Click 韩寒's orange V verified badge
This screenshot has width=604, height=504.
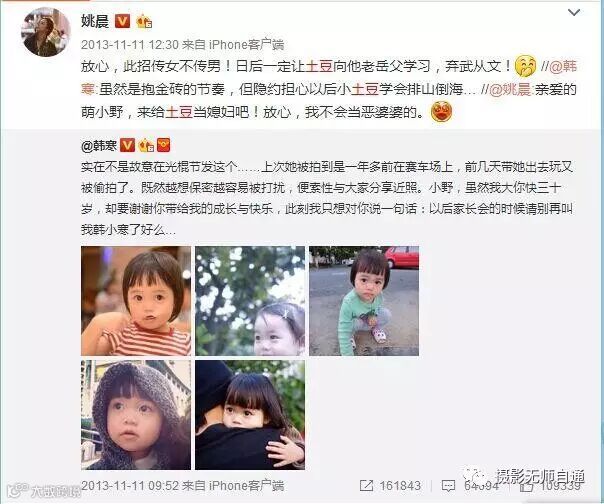coord(127,145)
